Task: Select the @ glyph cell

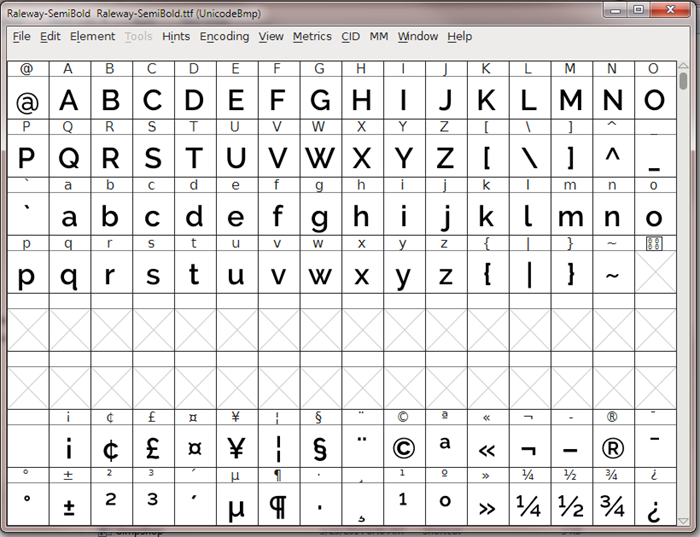Action: coord(28,98)
